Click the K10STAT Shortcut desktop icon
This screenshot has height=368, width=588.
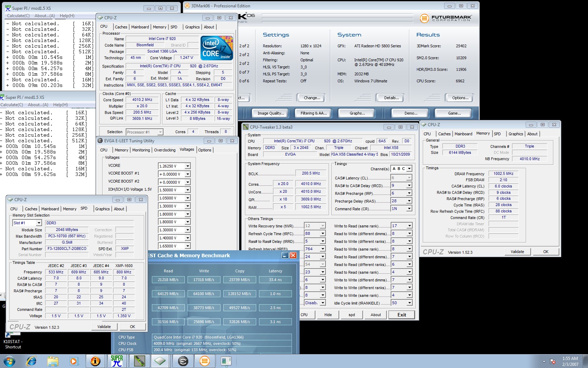tap(13, 340)
